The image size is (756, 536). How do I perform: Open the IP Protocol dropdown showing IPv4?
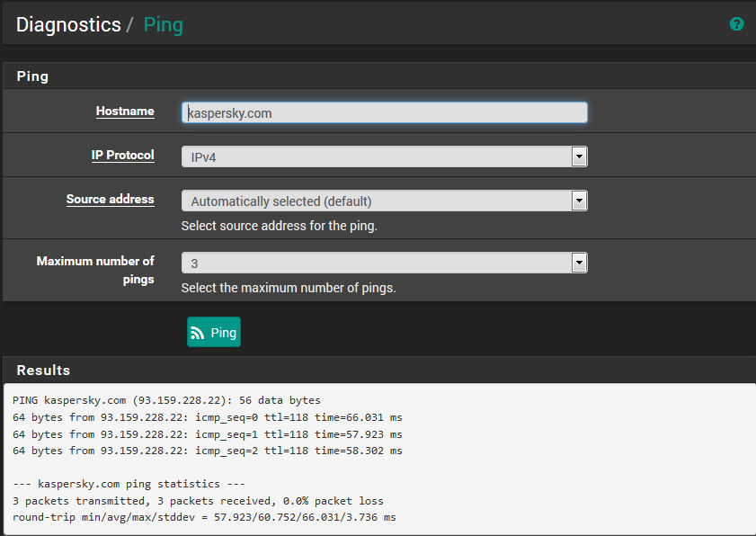384,156
